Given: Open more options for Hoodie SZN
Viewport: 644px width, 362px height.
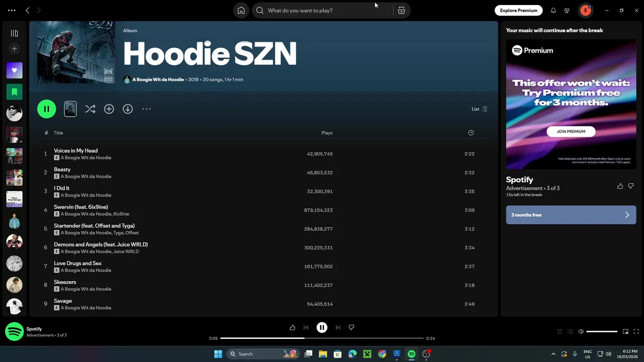Looking at the screenshot, I should click(146, 109).
